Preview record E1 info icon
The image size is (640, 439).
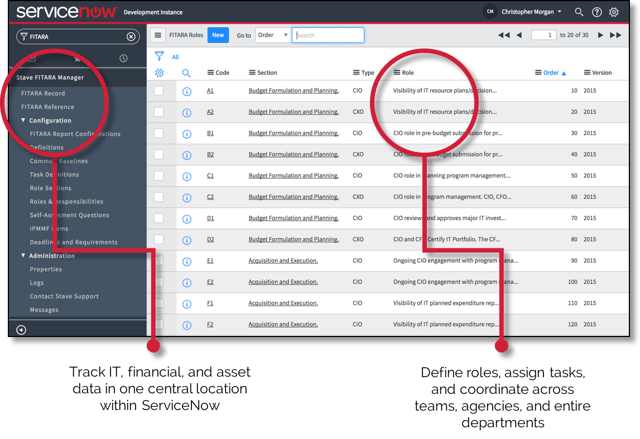187,262
